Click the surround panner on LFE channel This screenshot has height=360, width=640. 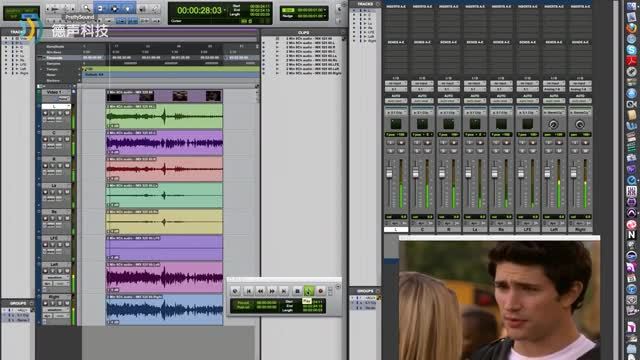click(527, 124)
